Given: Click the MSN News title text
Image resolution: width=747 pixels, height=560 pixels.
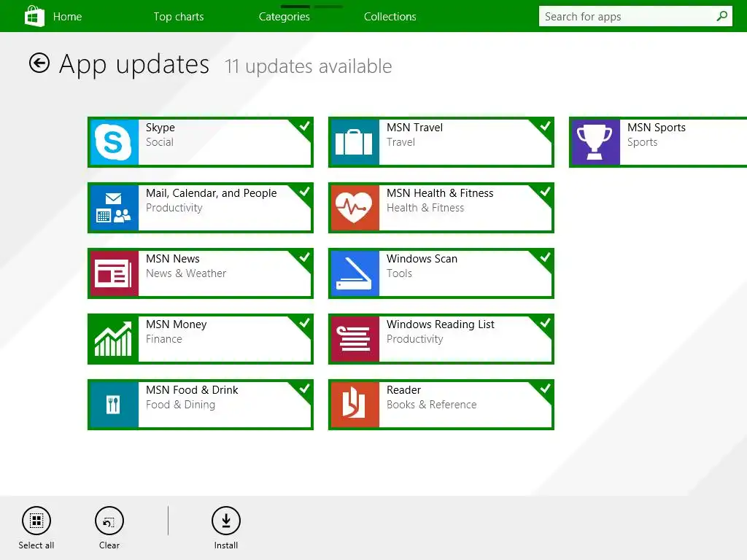Looking at the screenshot, I should coord(172,259).
